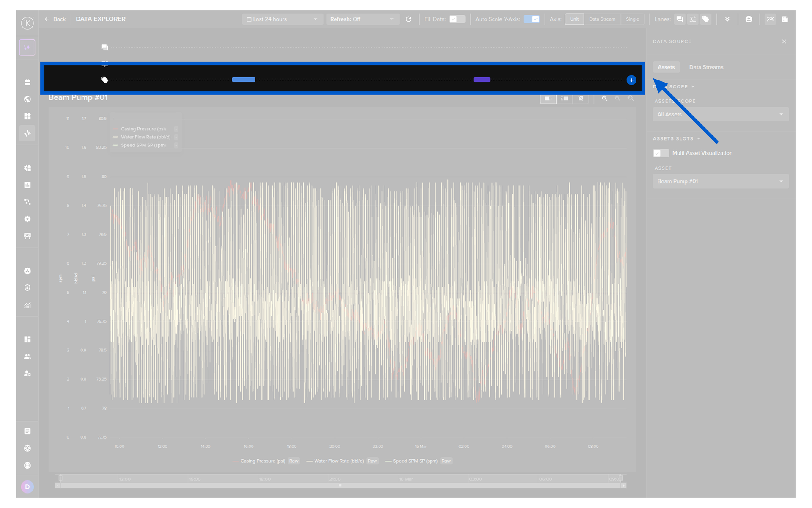The image size is (812, 508).
Task: Disable Auto Scale Y-Axis switch
Action: pyautogui.click(x=531, y=19)
